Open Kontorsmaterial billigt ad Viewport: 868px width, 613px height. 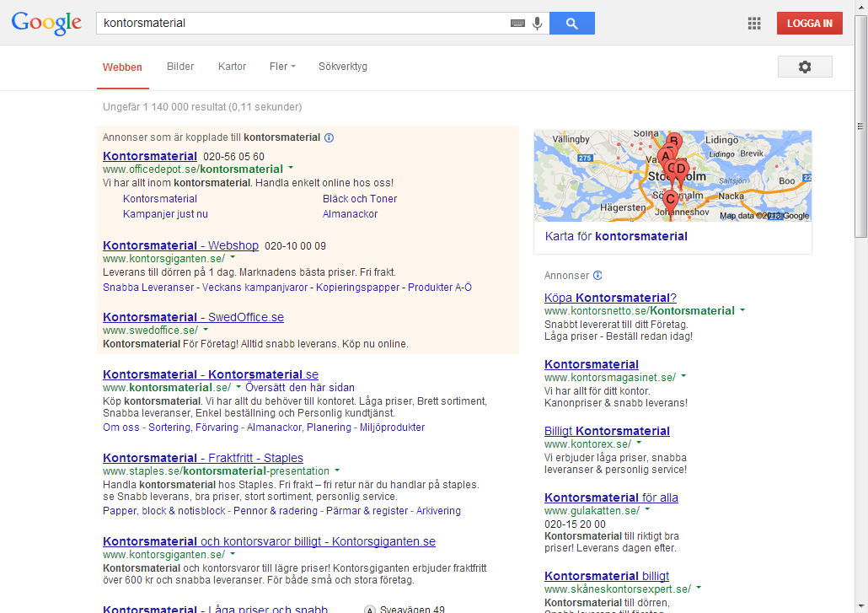point(607,576)
